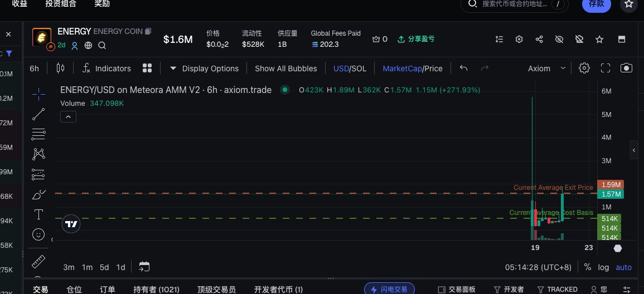Screen dimensions: 644x294
Task: Open candlestick chart type selector
Action: 60,68
